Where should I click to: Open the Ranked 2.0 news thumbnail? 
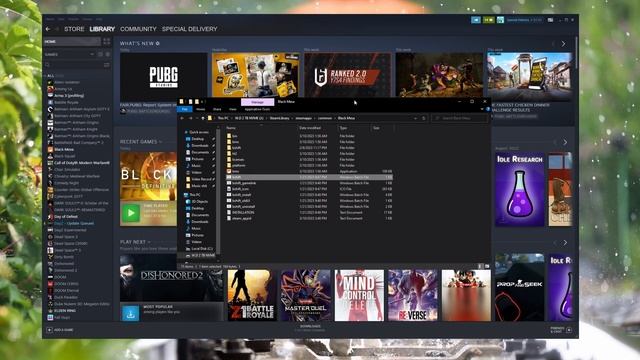[x=347, y=75]
